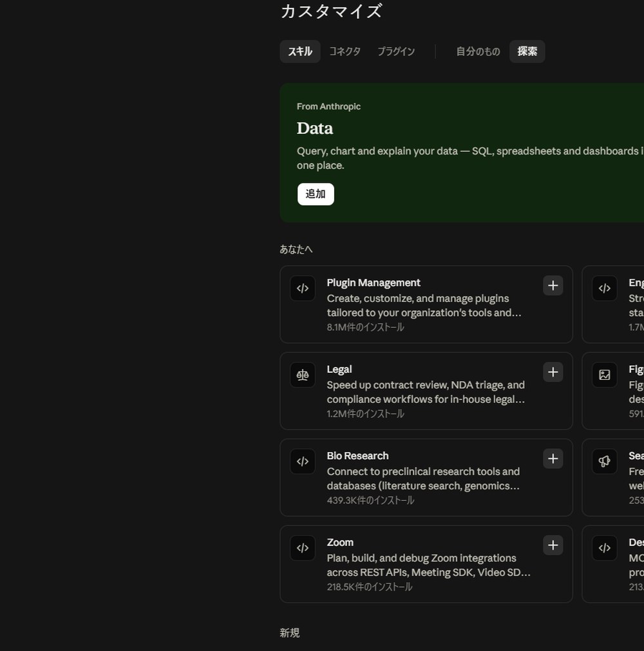Select the 自分のもの filter tab

click(478, 52)
